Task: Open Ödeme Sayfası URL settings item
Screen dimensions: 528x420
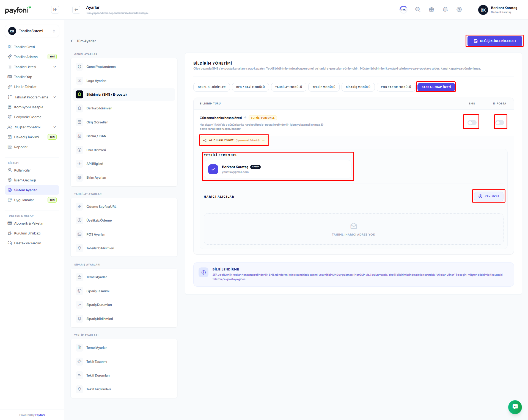Action: click(x=124, y=206)
